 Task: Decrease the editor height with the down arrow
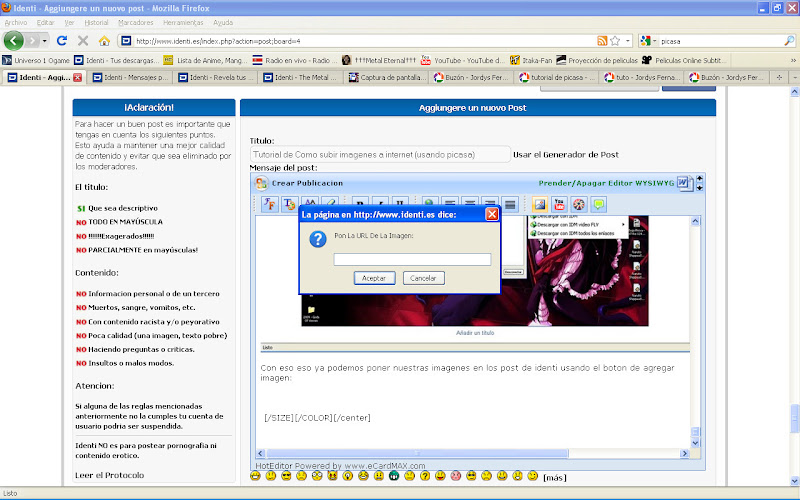tap(699, 187)
